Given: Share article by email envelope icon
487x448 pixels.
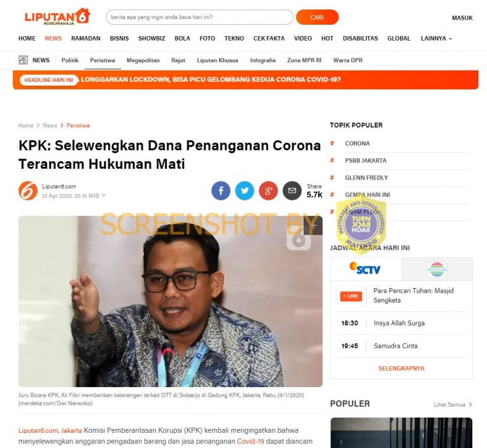Looking at the screenshot, I should pyautogui.click(x=292, y=190).
